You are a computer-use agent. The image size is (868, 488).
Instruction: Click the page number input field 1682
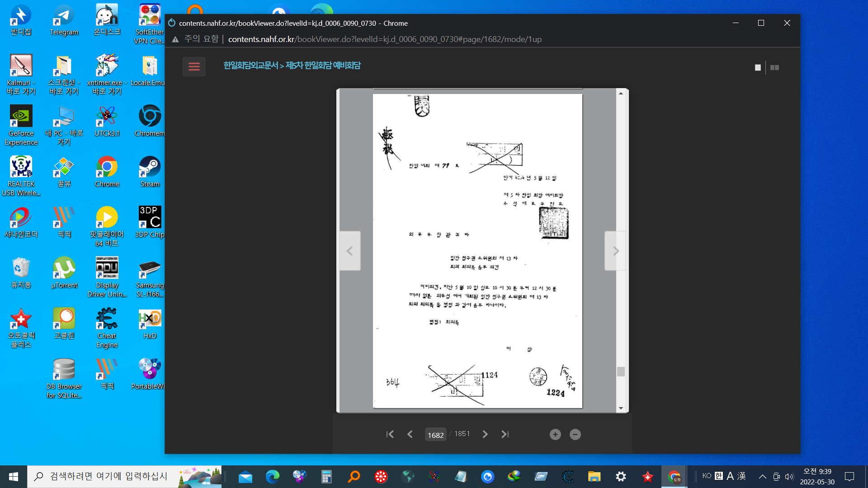coord(435,435)
